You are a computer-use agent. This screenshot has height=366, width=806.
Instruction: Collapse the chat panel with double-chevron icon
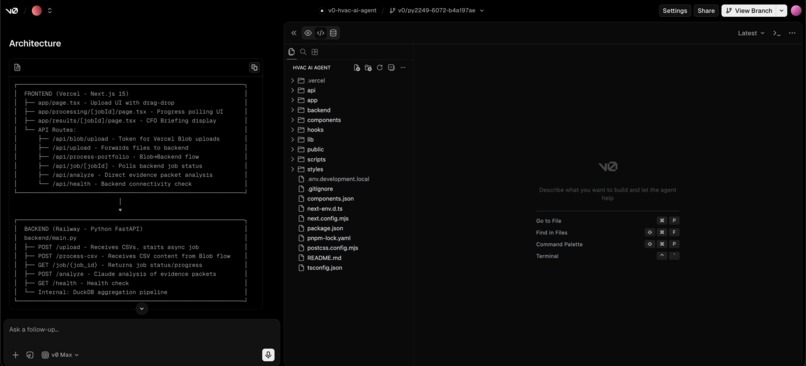[x=294, y=33]
